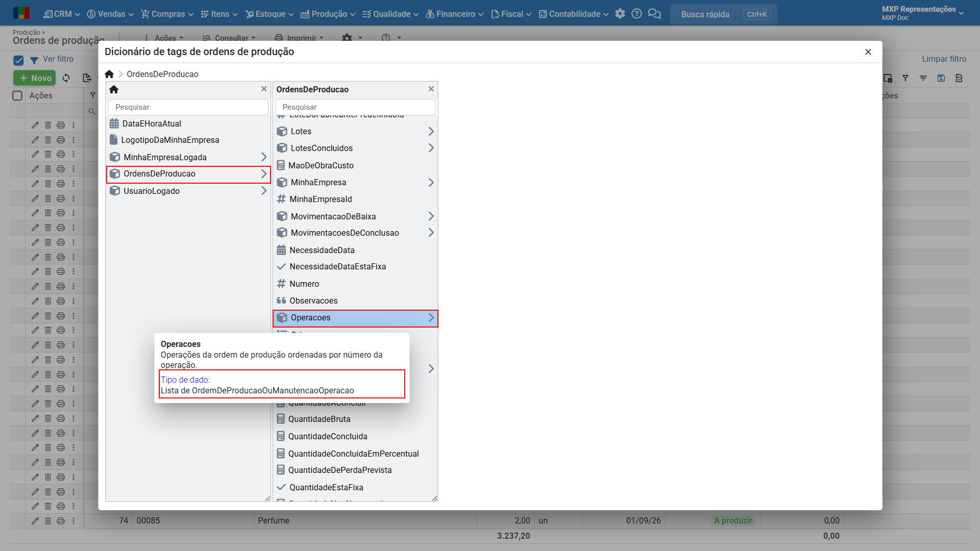This screenshot has width=980, height=551.
Task: Expand the UsuarioLogado entry
Action: click(188, 191)
